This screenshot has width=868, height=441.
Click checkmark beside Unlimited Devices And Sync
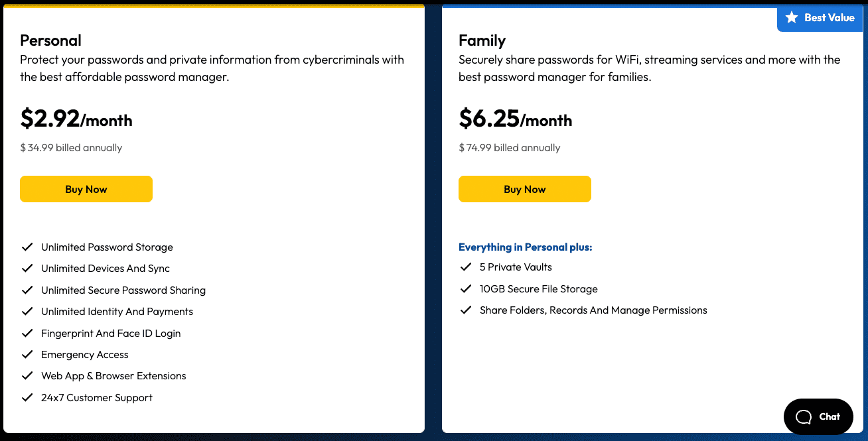[27, 269]
